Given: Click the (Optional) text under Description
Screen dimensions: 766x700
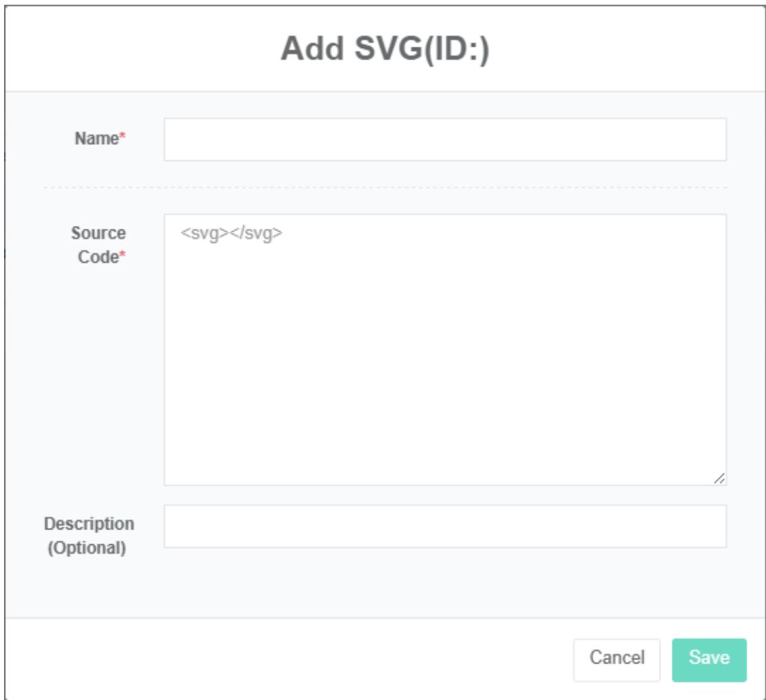Looking at the screenshot, I should [x=87, y=547].
